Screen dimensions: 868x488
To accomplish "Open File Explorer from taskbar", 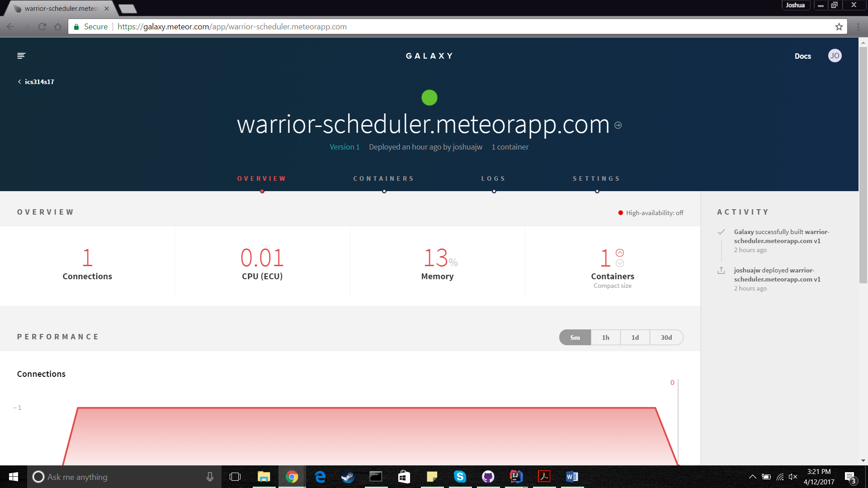I will (x=264, y=477).
